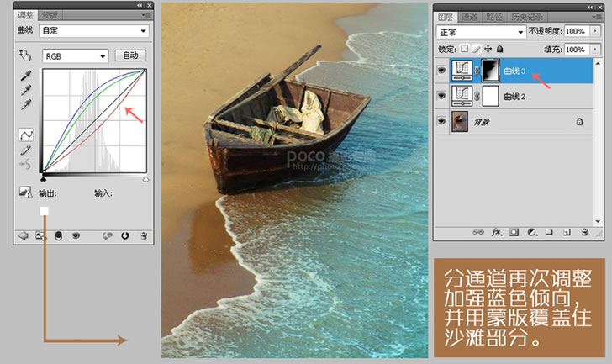Switch to the 调整 tab
Image resolution: width=612 pixels, height=364 pixels.
click(x=25, y=15)
